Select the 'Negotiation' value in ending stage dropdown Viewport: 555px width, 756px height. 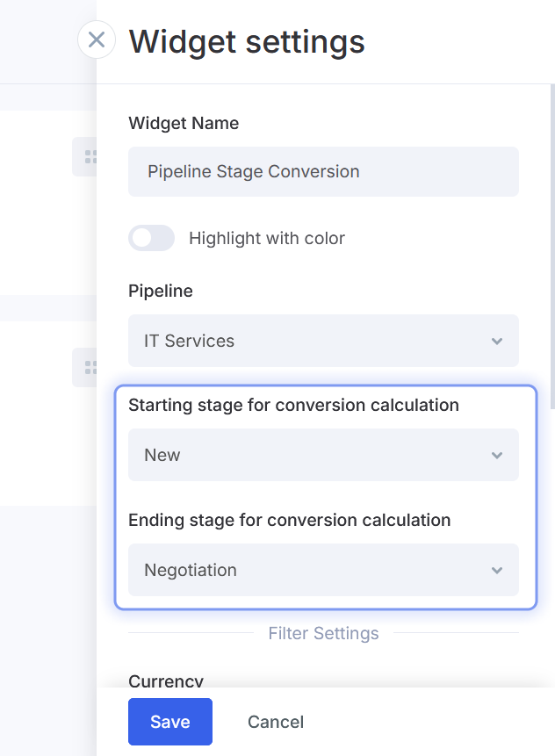tap(191, 570)
